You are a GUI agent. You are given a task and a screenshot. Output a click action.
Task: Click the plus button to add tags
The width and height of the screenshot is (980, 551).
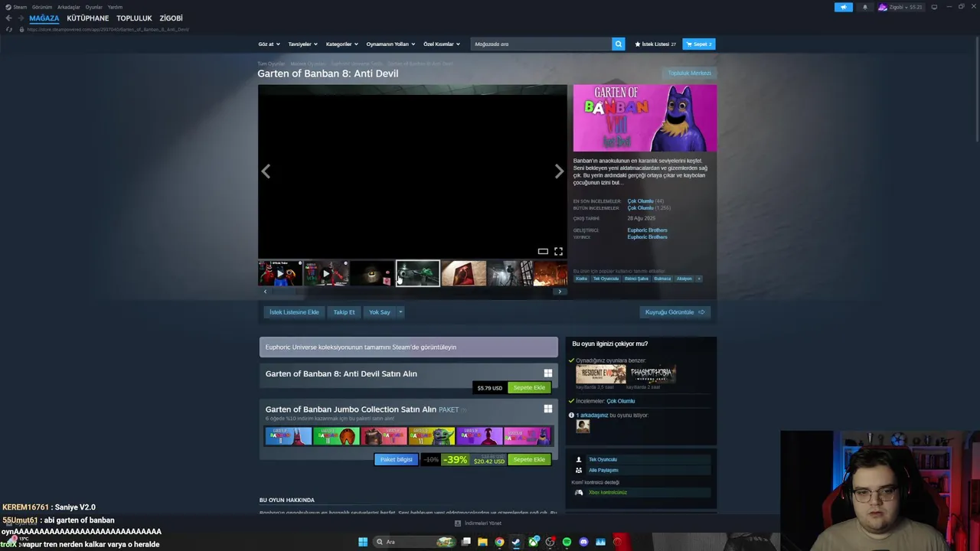click(698, 279)
